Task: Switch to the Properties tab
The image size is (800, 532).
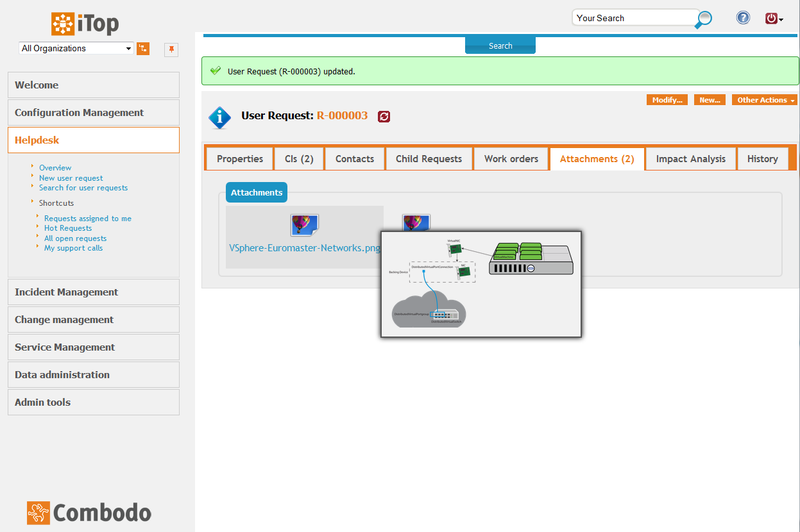Action: [x=240, y=159]
